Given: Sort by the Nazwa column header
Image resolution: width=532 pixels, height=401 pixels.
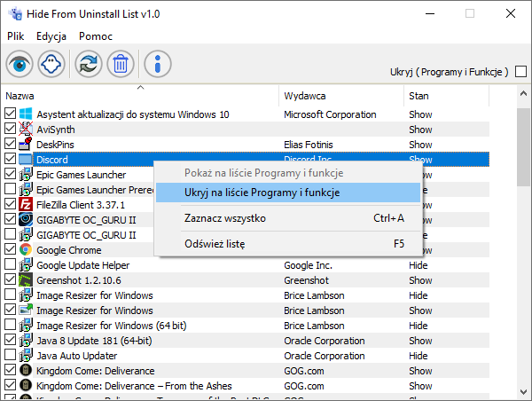Looking at the screenshot, I should 140,96.
